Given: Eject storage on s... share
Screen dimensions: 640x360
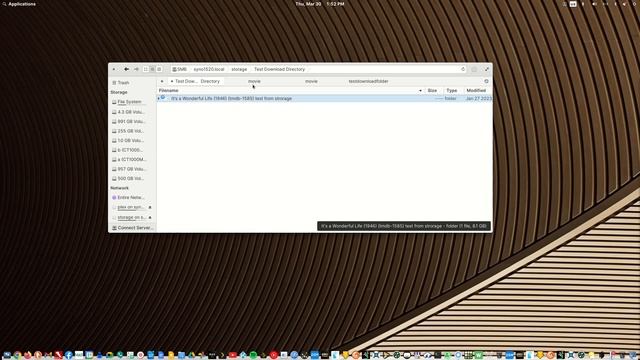Looking at the screenshot, I should pos(150,218).
